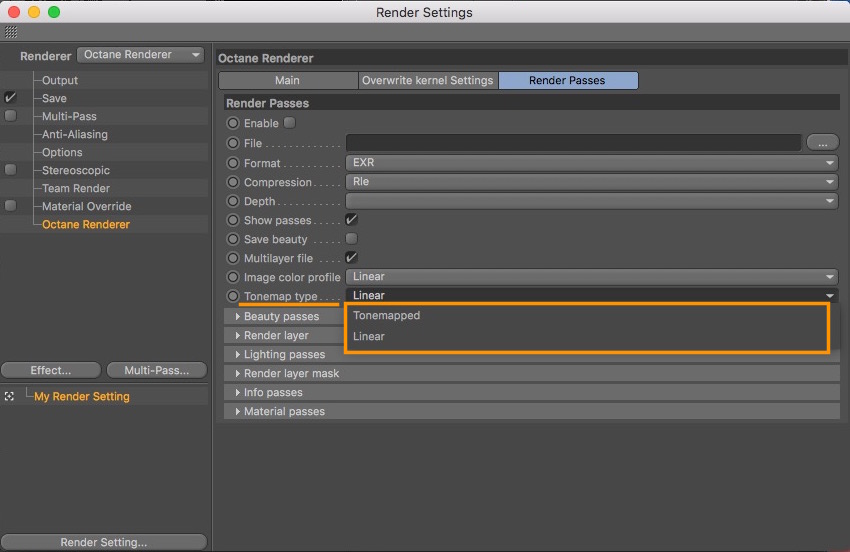
Task: Enable the Stereoscopic checkbox
Action: point(10,170)
